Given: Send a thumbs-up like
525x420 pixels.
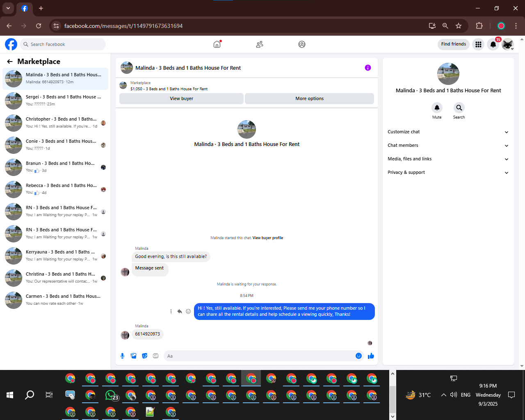Looking at the screenshot, I should 371,356.
